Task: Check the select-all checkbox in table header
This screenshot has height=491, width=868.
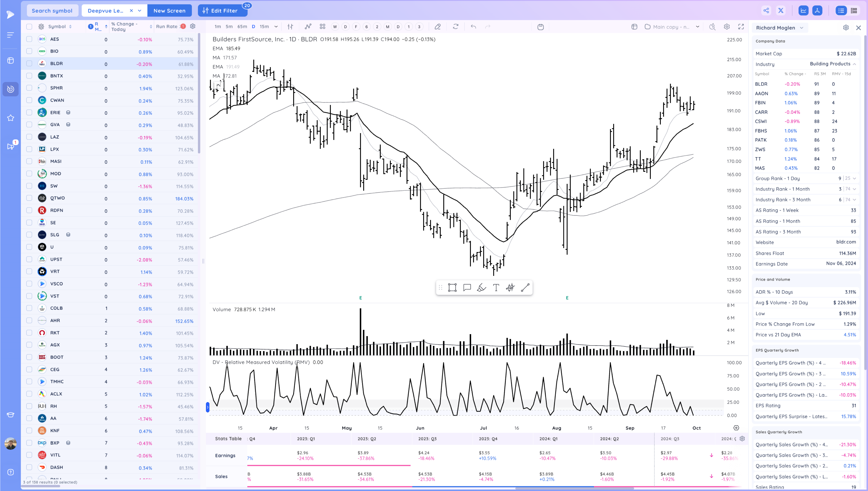Action: click(29, 27)
